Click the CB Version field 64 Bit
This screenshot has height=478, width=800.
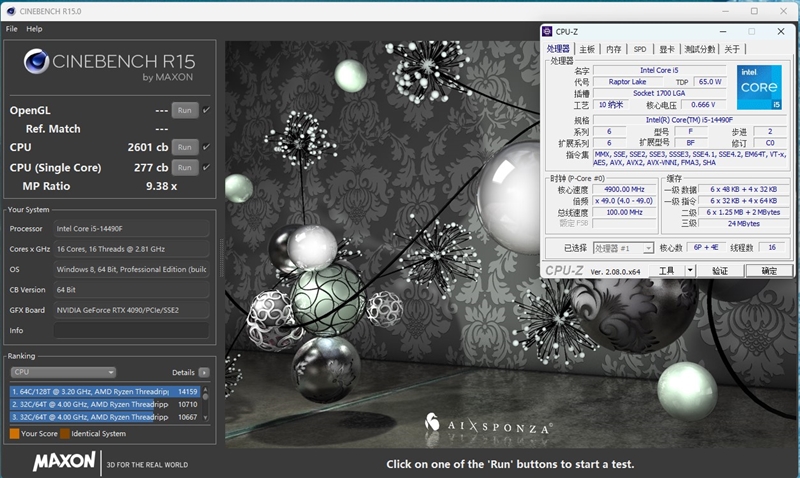[132, 289]
